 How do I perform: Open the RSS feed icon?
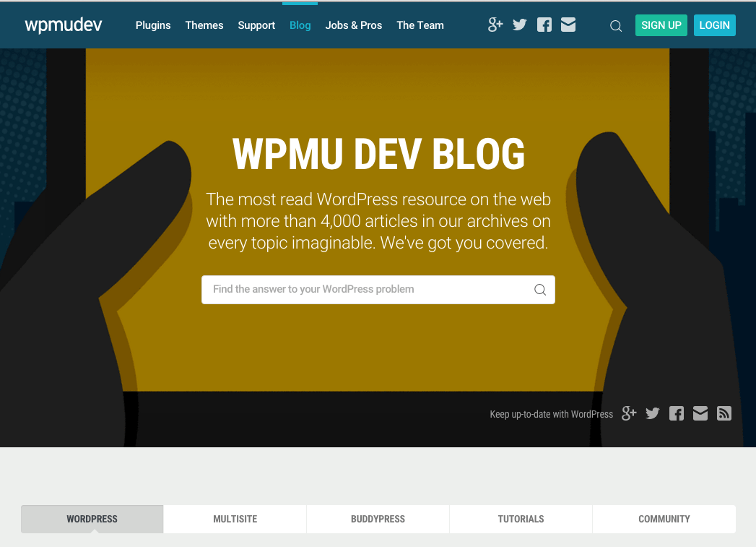[724, 413]
